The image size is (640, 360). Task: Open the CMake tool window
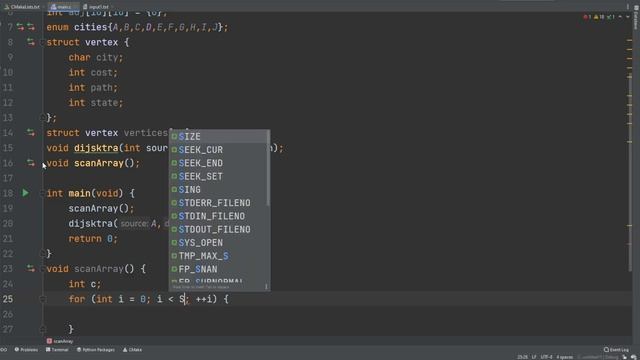point(133,350)
